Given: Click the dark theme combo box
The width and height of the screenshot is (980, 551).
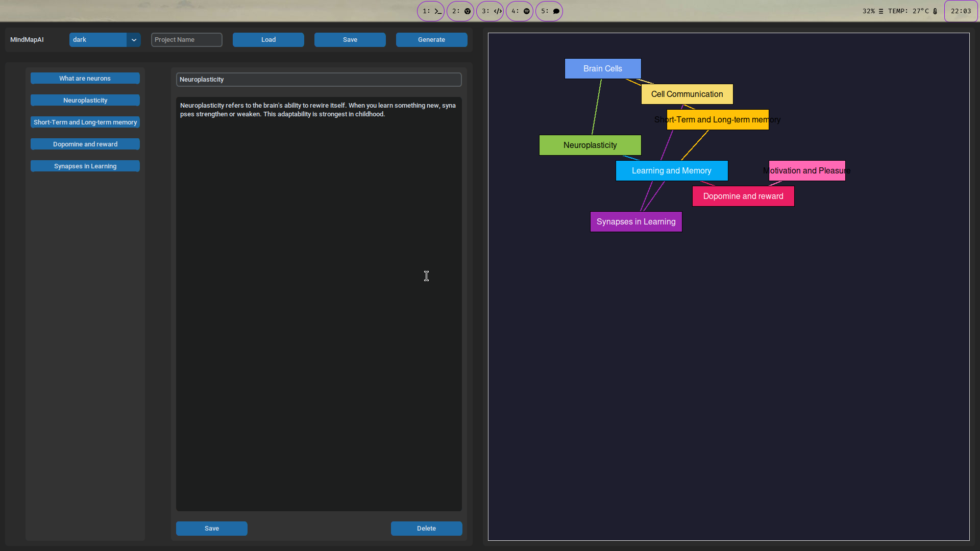Looking at the screenshot, I should click(98, 40).
